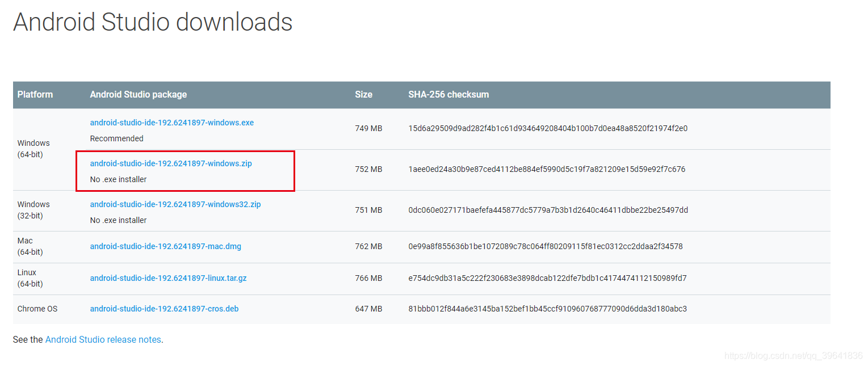This screenshot has width=868, height=366.
Task: Click 'No .exe installer' under windows32.zip
Action: pyautogui.click(x=118, y=220)
